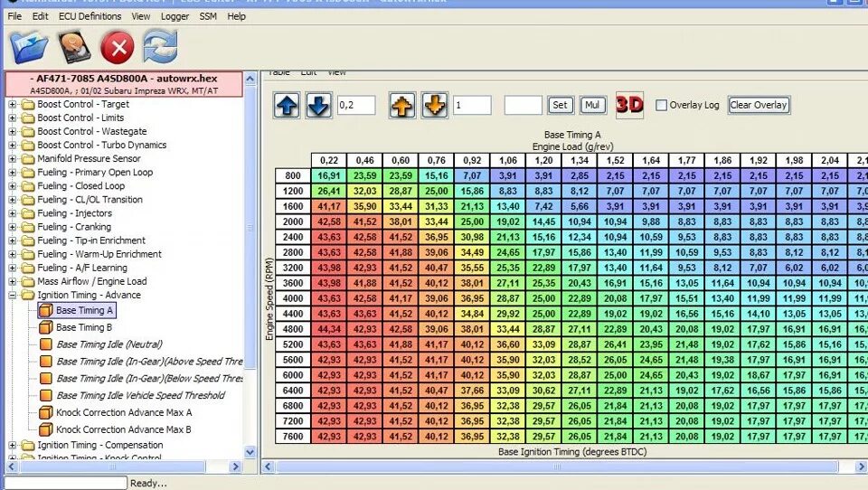
Task: Decrement fine with the blue down arrow
Action: pos(318,105)
